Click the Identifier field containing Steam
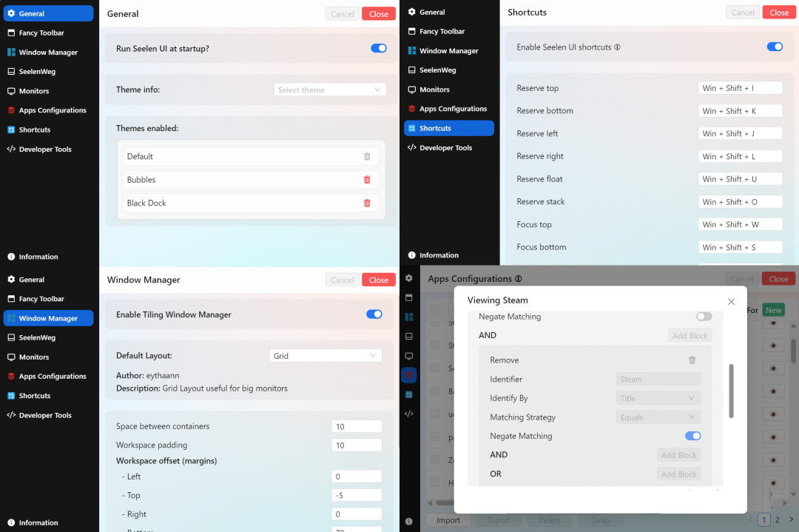This screenshot has width=799, height=532. click(x=658, y=379)
